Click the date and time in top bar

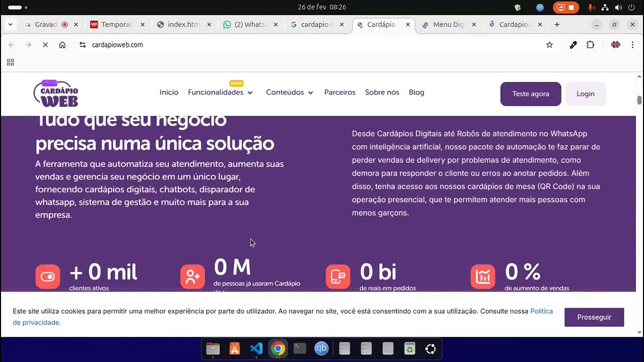coord(322,8)
